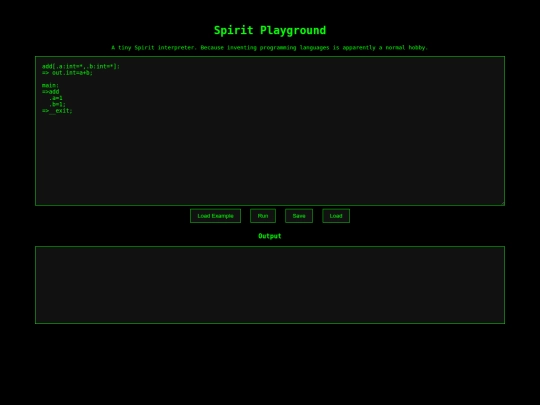Viewport: 540px width, 405px height.
Task: Click the '=>__exit;' code line
Action: 57,111
